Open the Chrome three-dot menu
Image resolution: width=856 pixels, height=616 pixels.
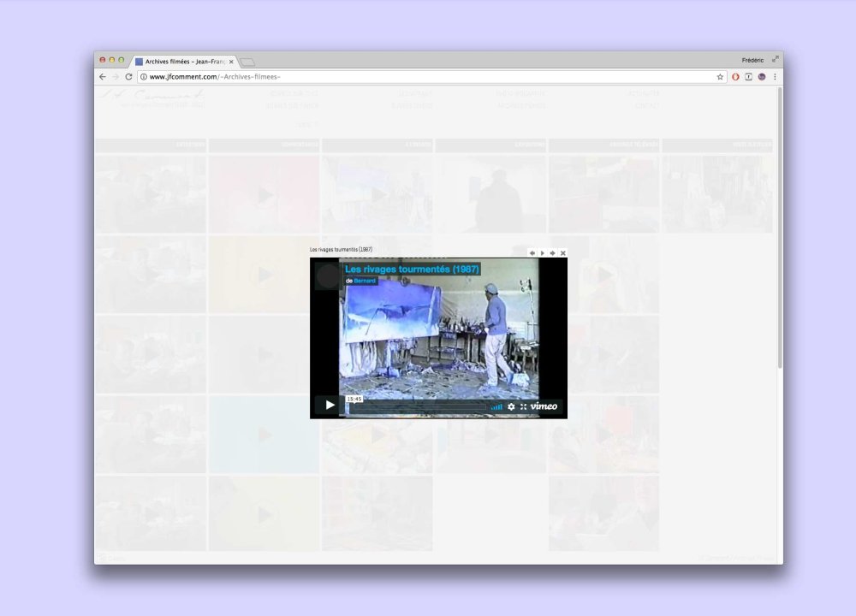coord(775,77)
